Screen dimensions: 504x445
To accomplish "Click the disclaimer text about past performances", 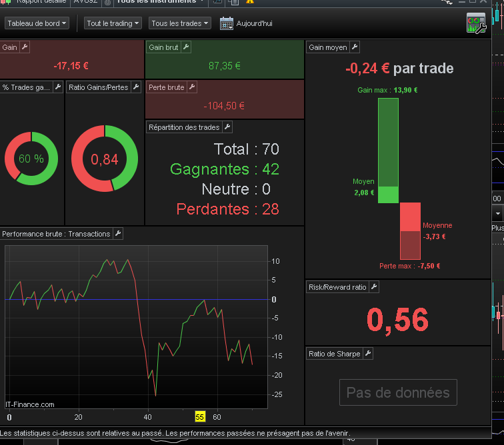I will click(175, 433).
